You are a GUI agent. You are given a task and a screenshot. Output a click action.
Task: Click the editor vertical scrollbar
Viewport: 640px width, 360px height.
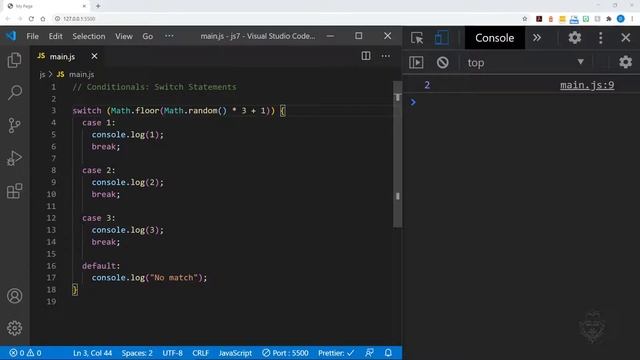pyautogui.click(x=398, y=154)
